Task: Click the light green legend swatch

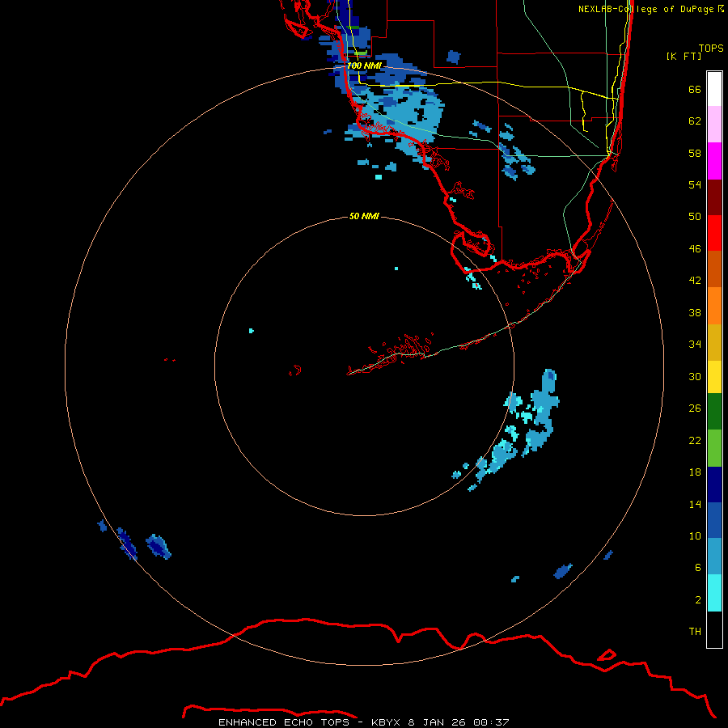Action: [x=714, y=448]
